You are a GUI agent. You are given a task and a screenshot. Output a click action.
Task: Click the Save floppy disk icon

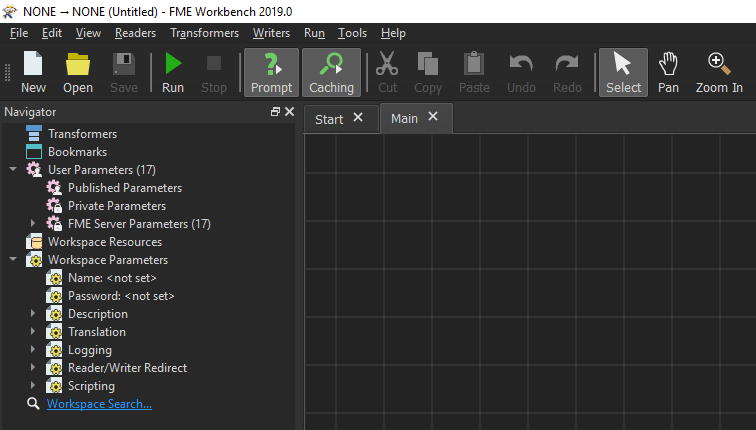pos(124,72)
